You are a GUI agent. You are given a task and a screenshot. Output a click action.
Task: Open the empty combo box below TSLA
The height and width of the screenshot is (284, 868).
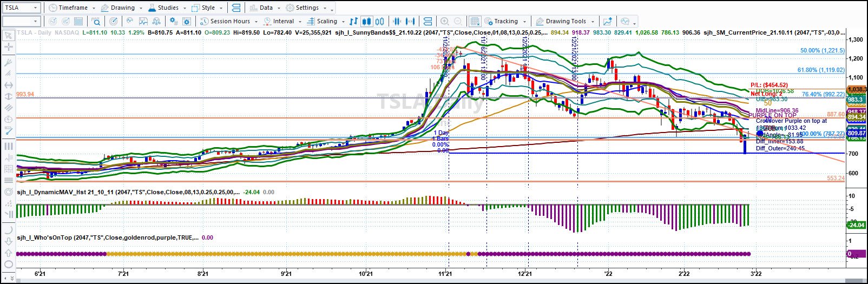(22, 21)
